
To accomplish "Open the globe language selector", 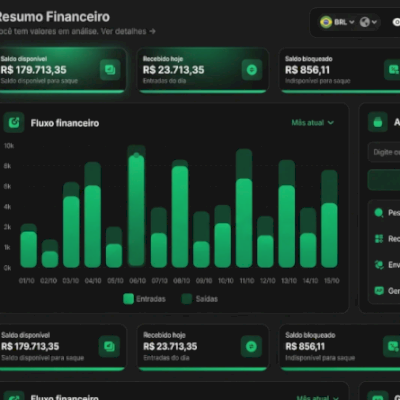I will pyautogui.click(x=368, y=22).
